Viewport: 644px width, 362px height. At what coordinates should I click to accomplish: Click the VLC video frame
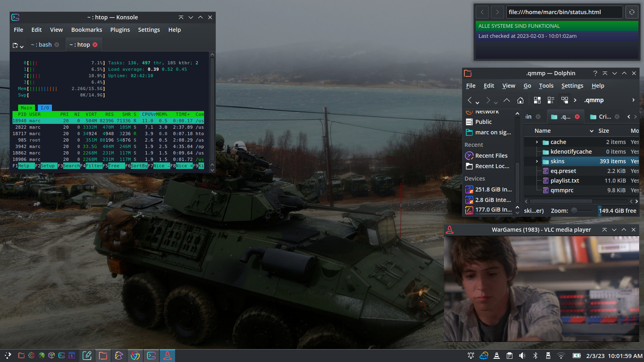[x=541, y=289]
